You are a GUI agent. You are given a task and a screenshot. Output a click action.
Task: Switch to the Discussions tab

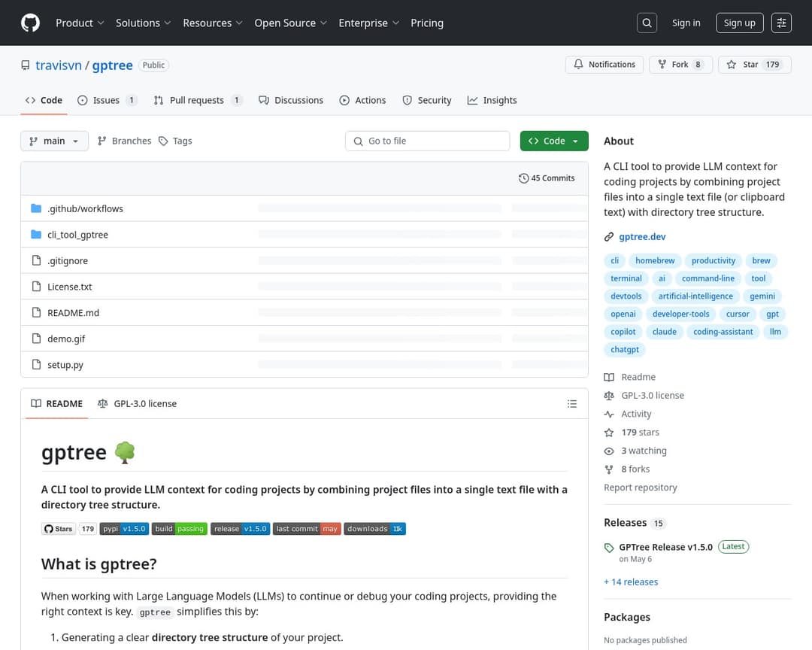(291, 100)
